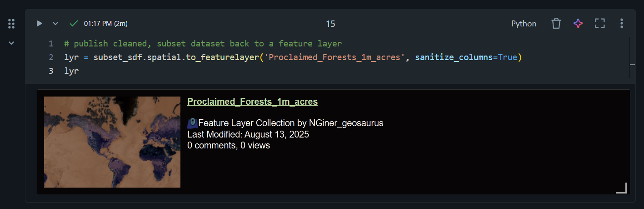Viewport: 644px width, 209px height.
Task: Click the line number 2 gutter
Action: (51, 57)
